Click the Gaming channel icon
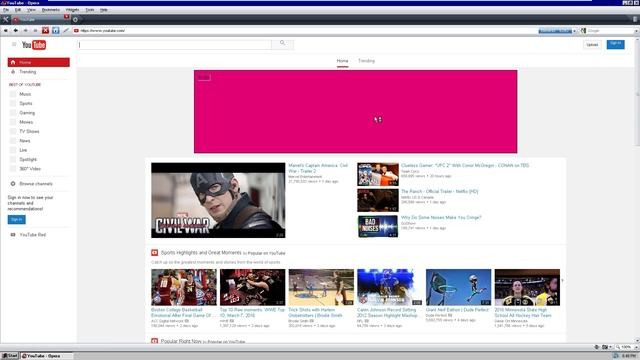Image resolution: width=640 pixels, height=360 pixels. [13, 113]
